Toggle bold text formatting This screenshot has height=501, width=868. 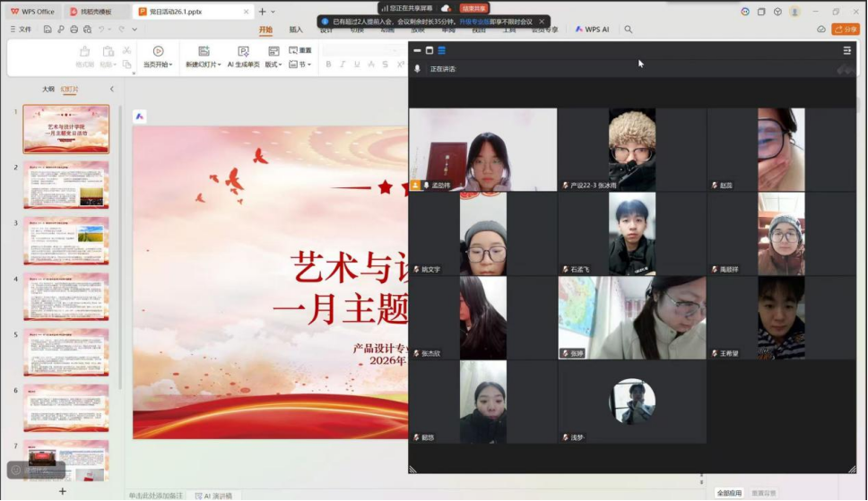[329, 65]
